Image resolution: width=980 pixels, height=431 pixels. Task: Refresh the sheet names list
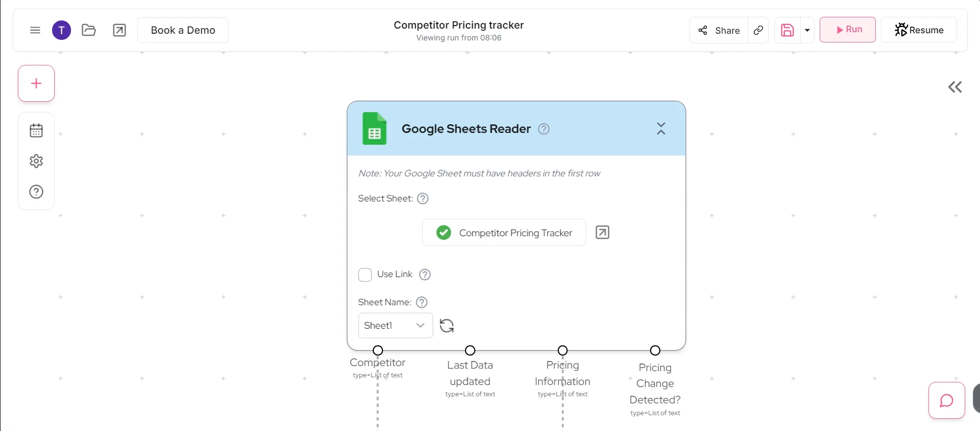click(x=447, y=326)
